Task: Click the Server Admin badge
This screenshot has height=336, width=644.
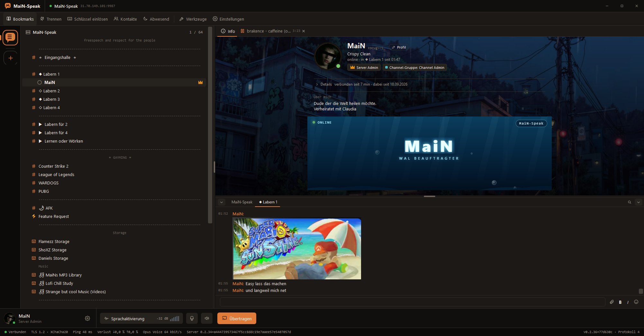Action: click(364, 68)
